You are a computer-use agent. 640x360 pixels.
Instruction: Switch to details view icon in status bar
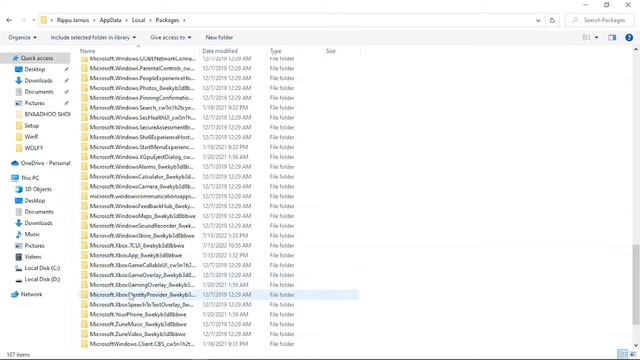(x=622, y=354)
